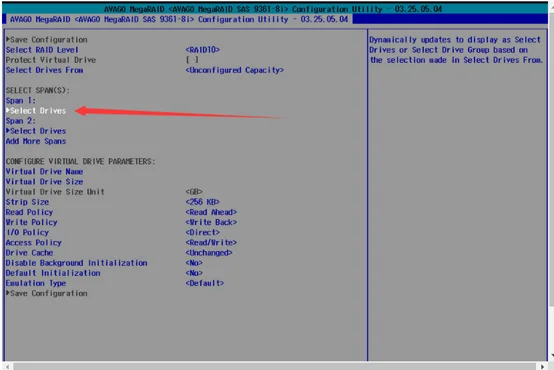Image resolution: width=554 pixels, height=370 pixels.
Task: Toggle Default Initialization No value
Action: click(194, 273)
